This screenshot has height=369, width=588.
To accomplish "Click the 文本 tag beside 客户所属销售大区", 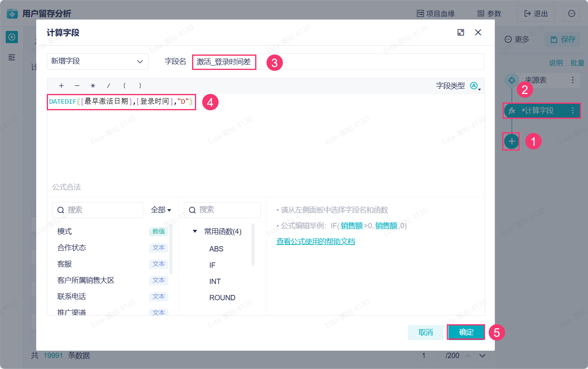I will pos(159,280).
